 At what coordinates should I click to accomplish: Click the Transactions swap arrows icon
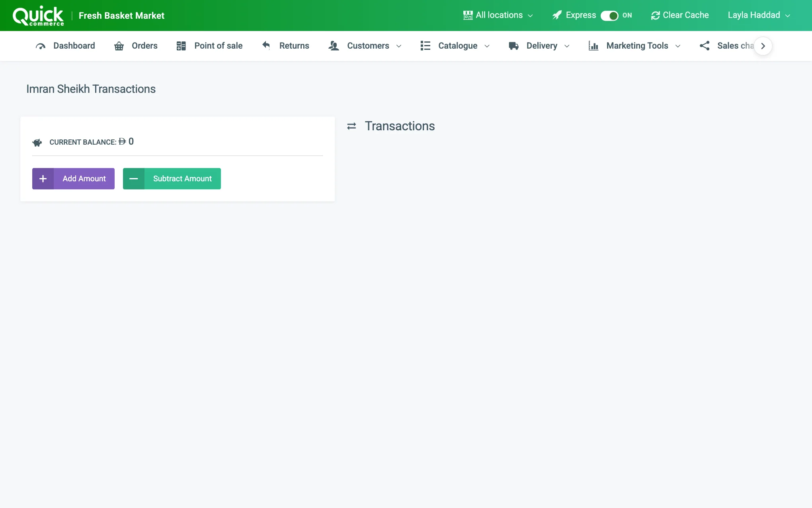click(351, 126)
